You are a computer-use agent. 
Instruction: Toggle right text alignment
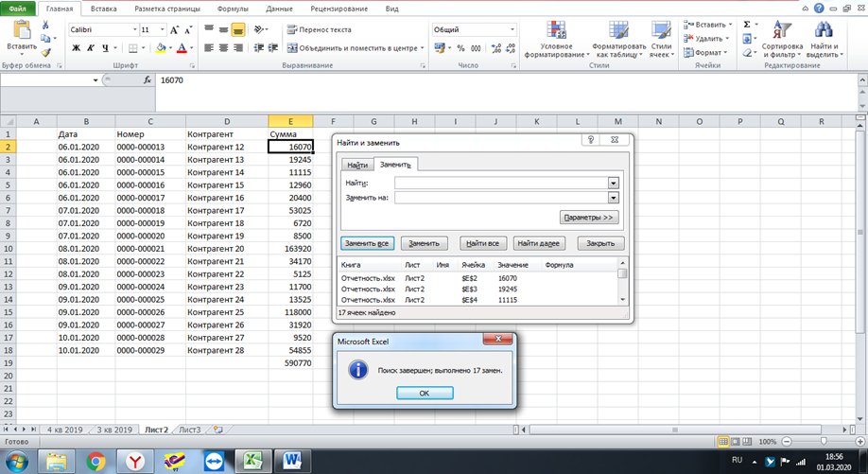[238, 48]
